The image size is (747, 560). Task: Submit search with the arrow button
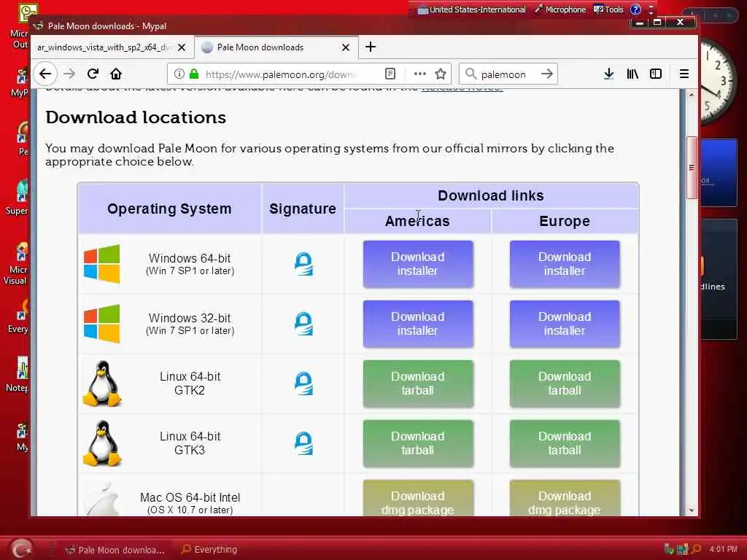click(547, 74)
